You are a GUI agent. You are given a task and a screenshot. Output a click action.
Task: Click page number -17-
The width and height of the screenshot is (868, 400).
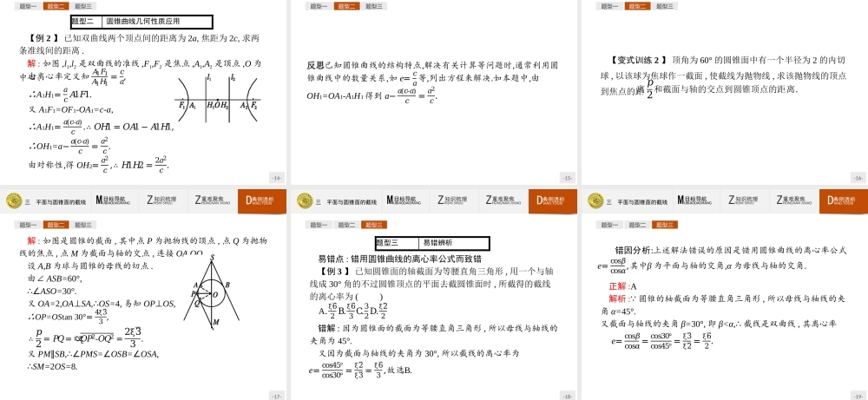tap(278, 397)
